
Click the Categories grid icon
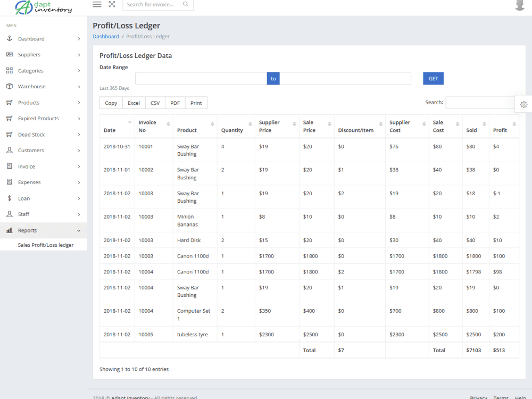coord(10,70)
